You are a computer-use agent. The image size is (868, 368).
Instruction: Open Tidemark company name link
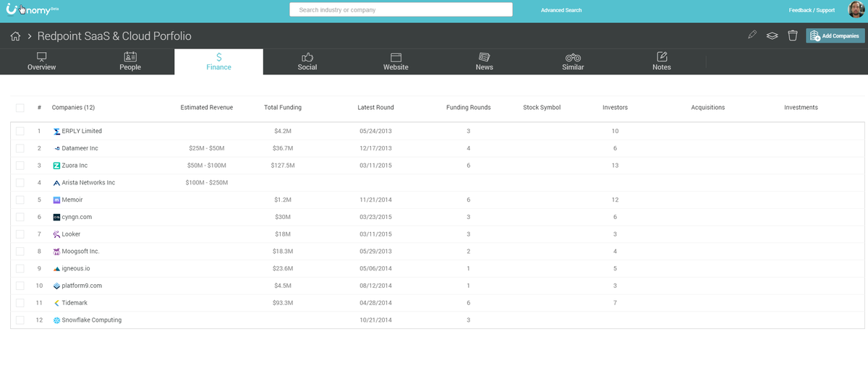click(x=75, y=303)
